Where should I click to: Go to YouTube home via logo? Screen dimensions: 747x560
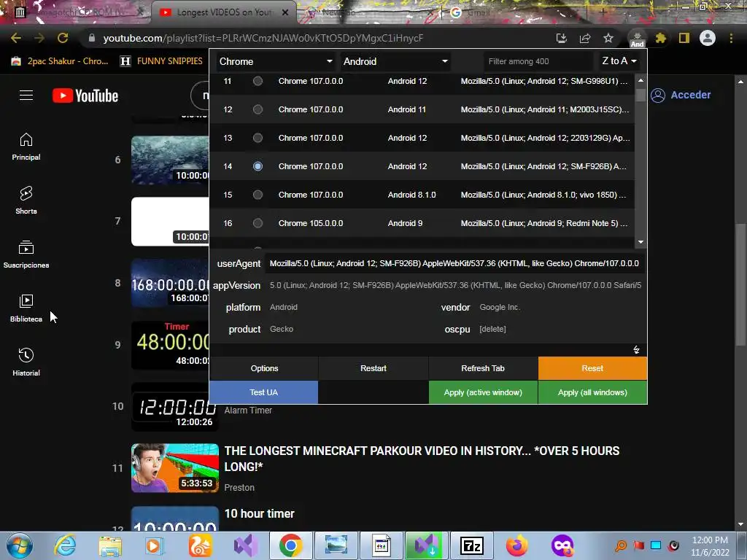tap(85, 96)
